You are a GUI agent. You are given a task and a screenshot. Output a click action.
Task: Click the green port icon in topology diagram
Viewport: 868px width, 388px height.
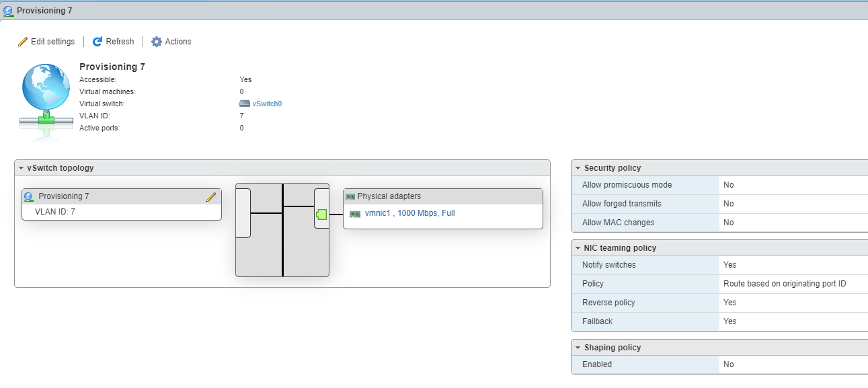pos(321,215)
